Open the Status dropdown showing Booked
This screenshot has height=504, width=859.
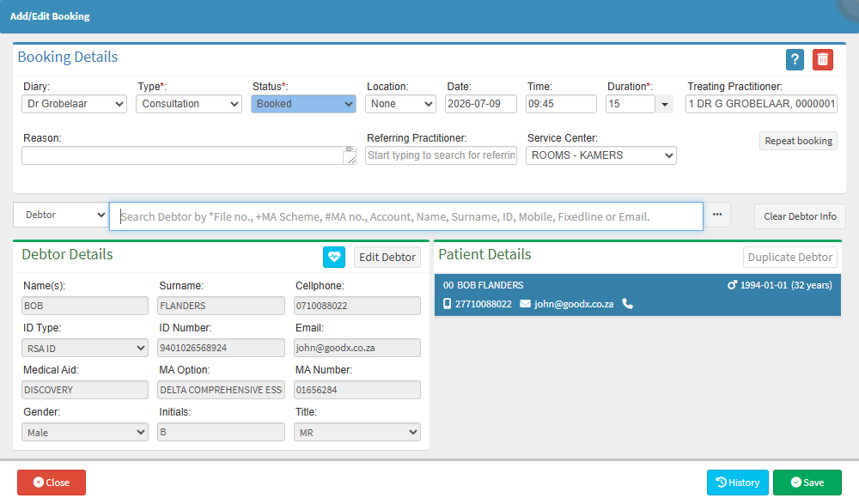coord(303,104)
